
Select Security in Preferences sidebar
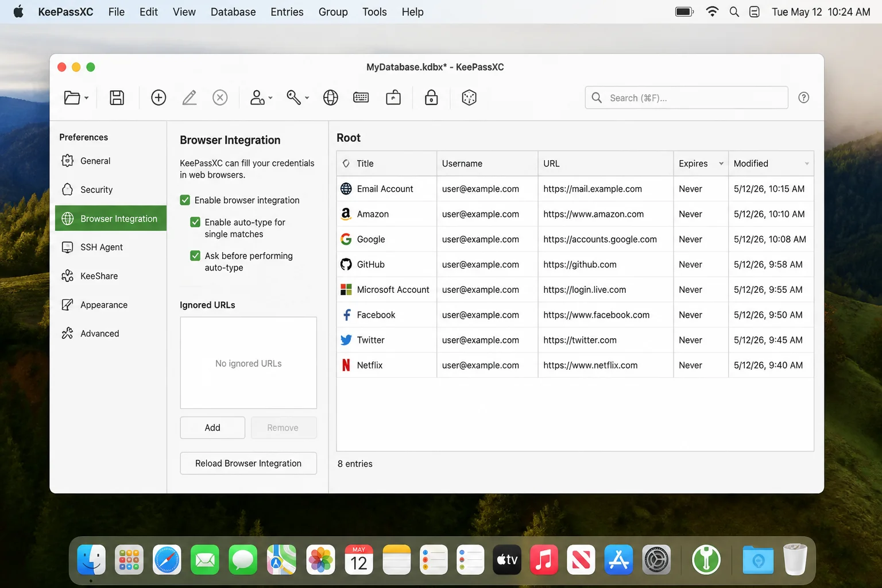111,189
